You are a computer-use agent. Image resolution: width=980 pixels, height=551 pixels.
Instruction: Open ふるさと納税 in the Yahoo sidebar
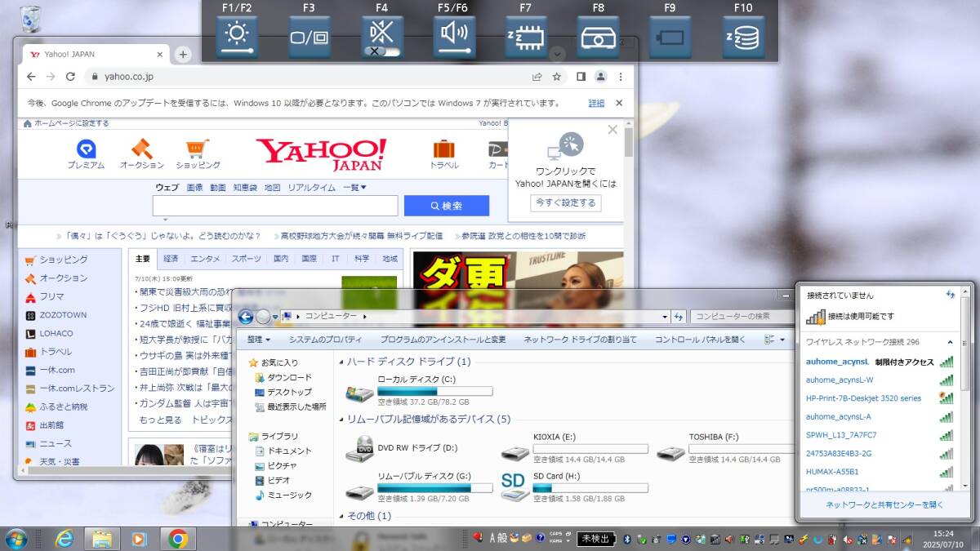pyautogui.click(x=63, y=407)
